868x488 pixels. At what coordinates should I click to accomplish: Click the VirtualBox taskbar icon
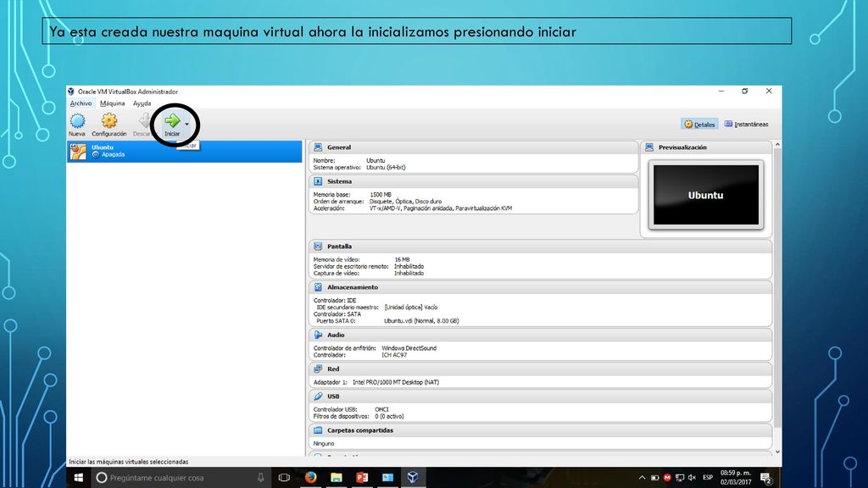pos(413,478)
